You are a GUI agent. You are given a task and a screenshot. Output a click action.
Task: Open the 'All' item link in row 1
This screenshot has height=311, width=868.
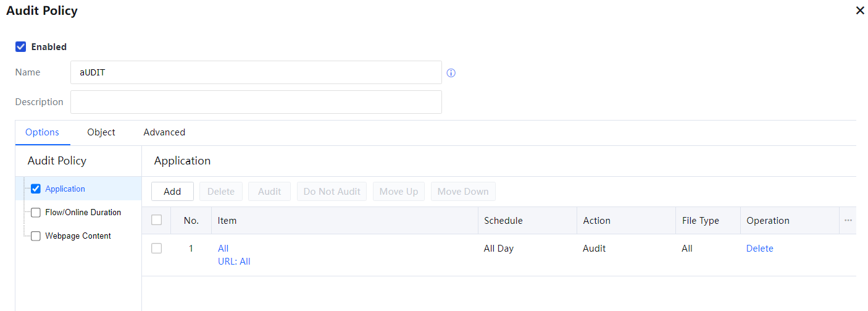pos(223,249)
